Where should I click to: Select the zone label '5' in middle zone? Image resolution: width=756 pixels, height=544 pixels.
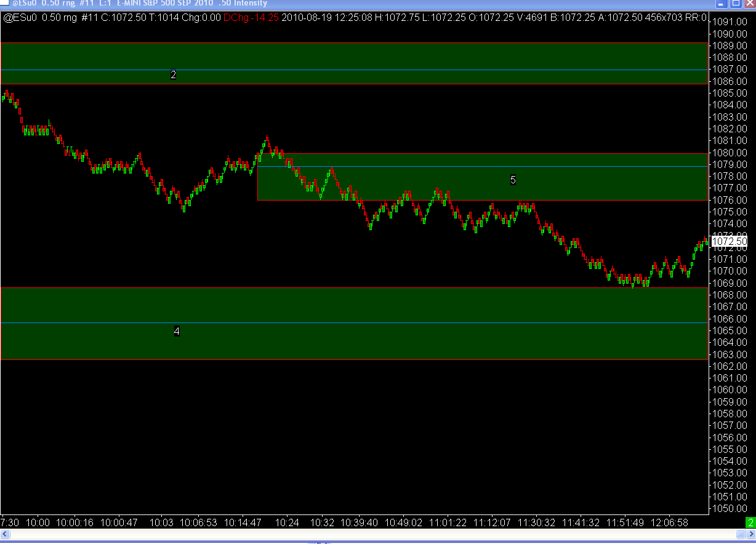point(513,180)
